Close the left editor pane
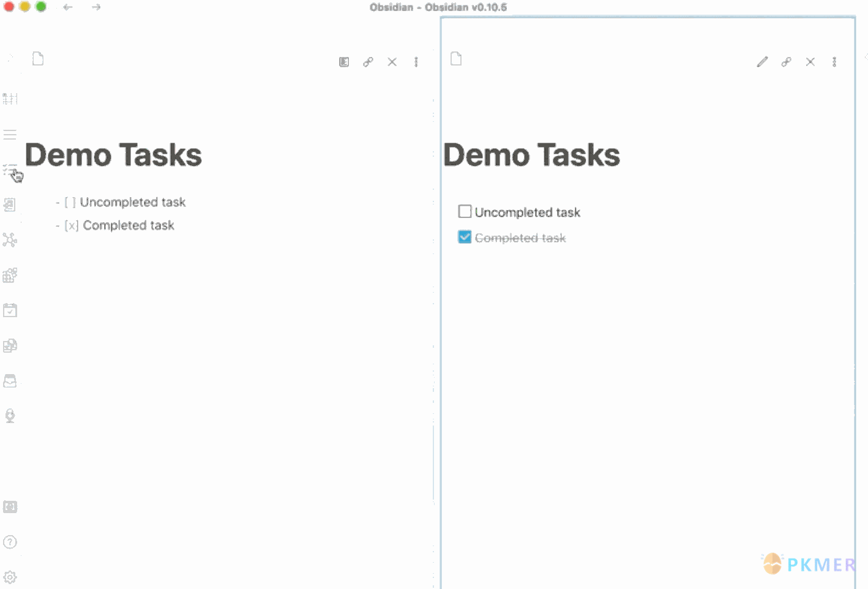The image size is (868, 589). pyautogui.click(x=392, y=62)
